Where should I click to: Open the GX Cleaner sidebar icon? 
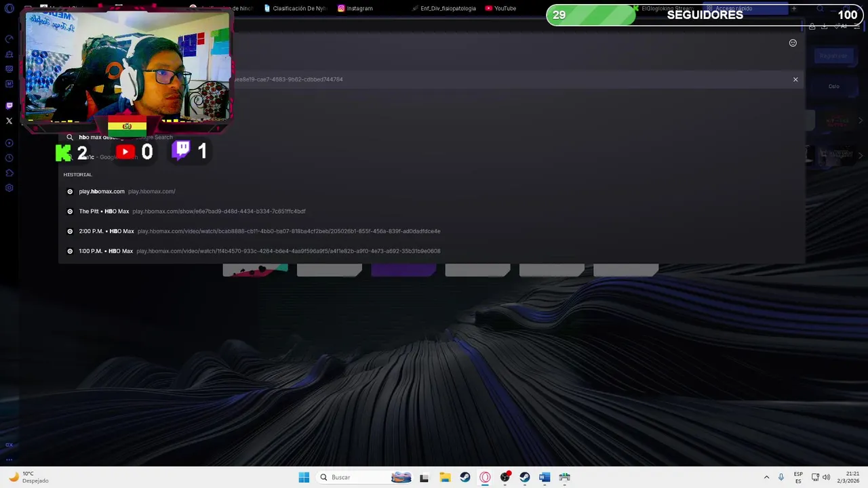click(9, 54)
